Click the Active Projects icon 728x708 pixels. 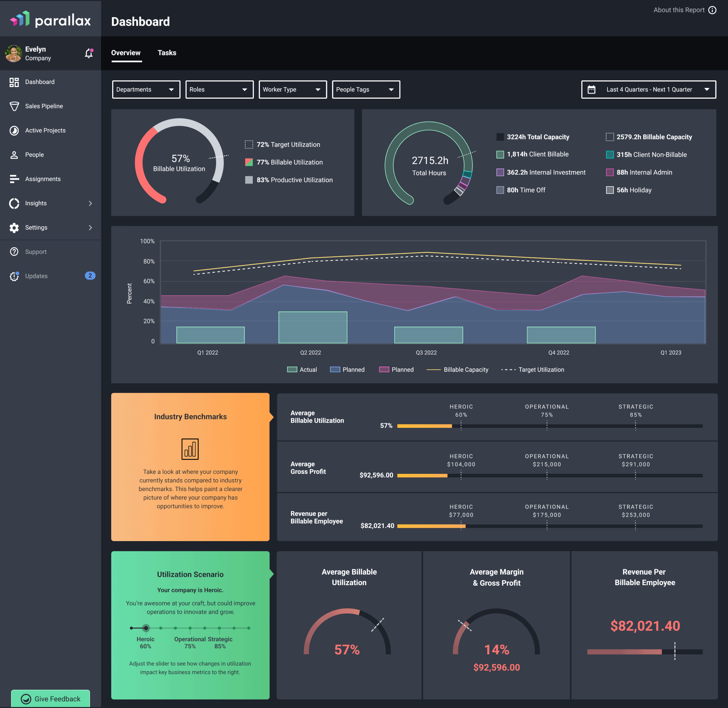(14, 130)
